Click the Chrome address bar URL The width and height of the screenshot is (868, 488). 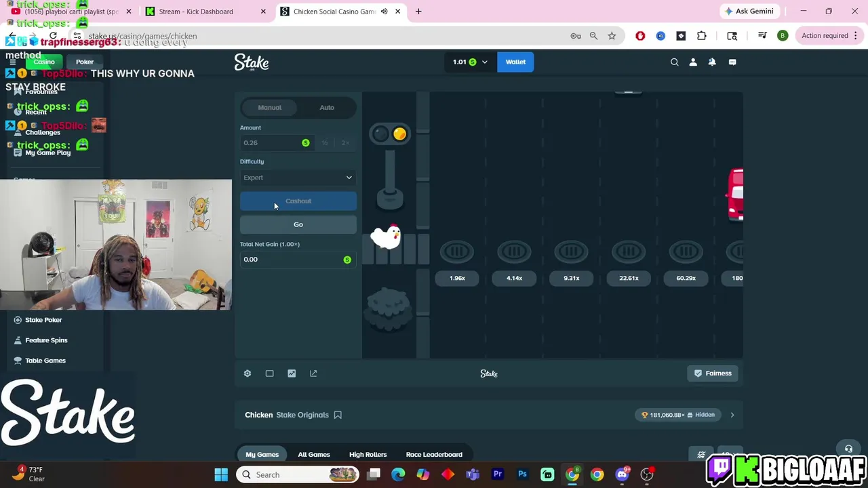[142, 36]
